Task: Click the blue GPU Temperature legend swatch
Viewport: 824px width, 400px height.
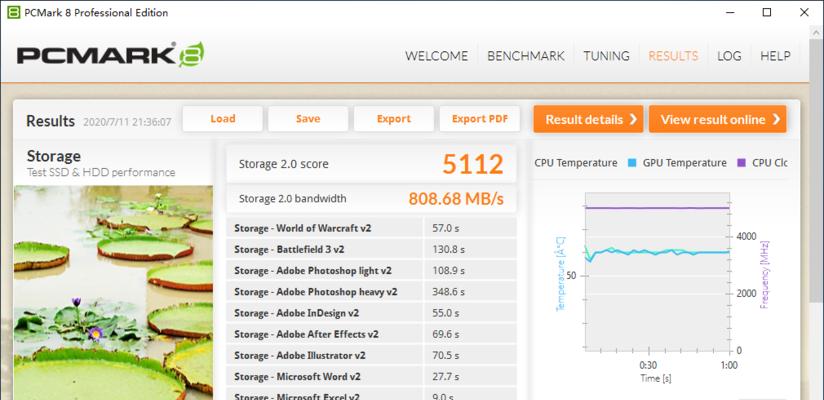Action: click(x=632, y=163)
